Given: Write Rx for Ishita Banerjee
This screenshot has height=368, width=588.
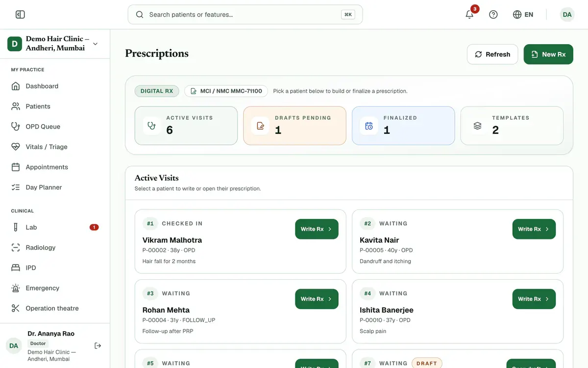Looking at the screenshot, I should pos(534,299).
